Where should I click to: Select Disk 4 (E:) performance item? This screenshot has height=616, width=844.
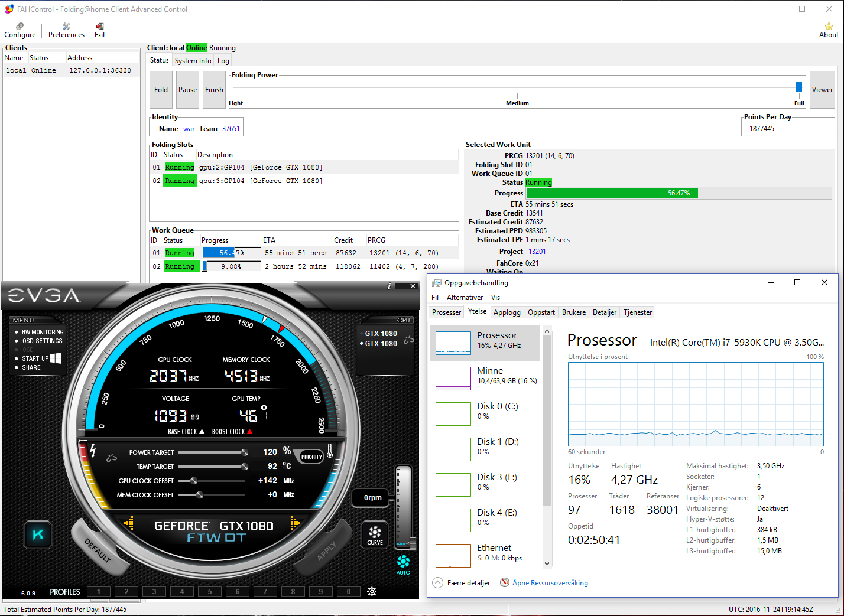(485, 520)
